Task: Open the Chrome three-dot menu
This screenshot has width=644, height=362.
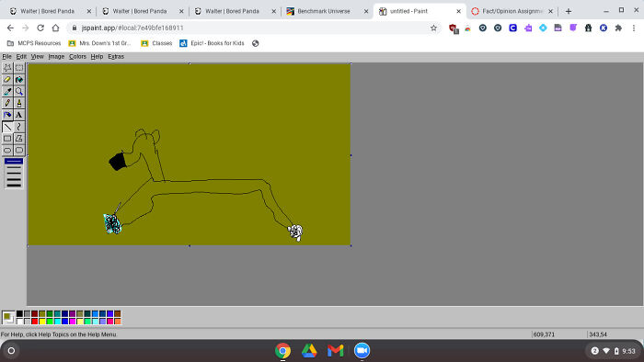Action: click(x=634, y=28)
